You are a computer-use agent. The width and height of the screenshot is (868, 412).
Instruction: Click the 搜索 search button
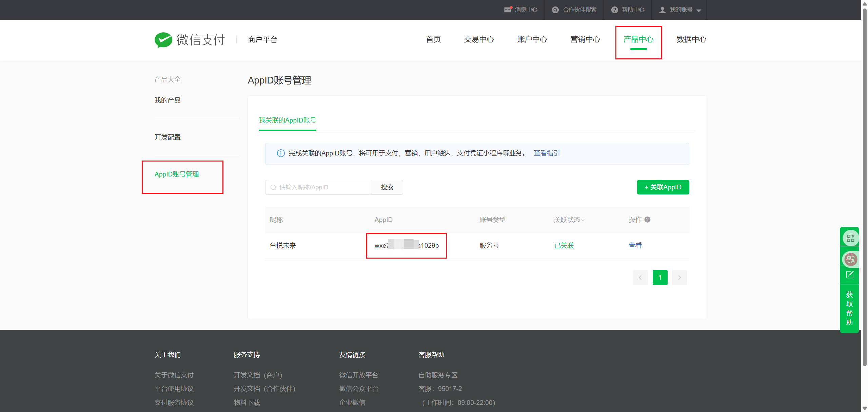387,187
